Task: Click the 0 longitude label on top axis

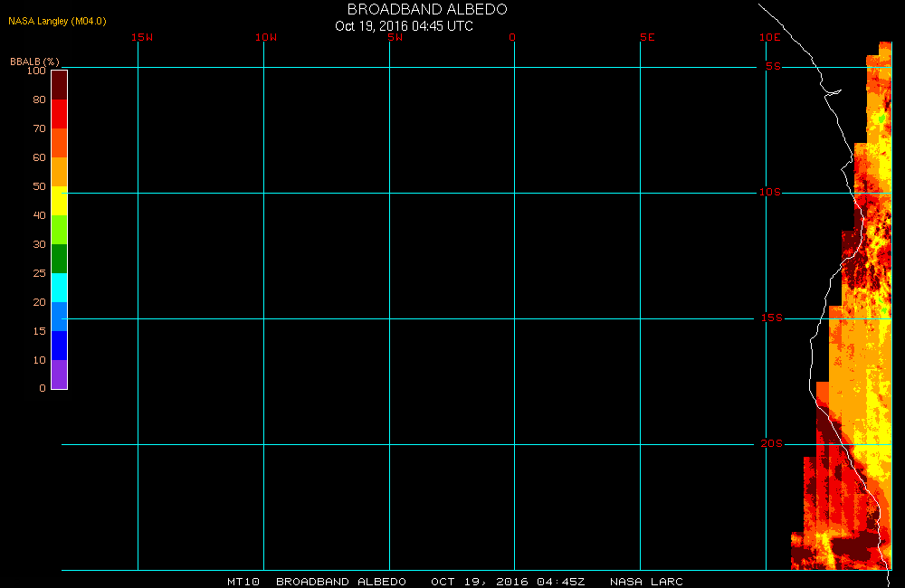Action: coord(512,37)
